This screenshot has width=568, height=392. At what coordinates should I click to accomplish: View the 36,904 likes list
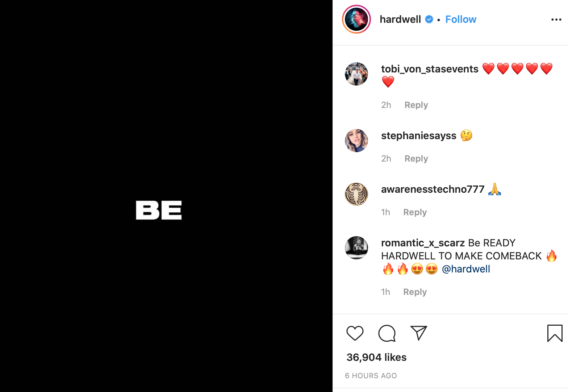click(x=376, y=357)
